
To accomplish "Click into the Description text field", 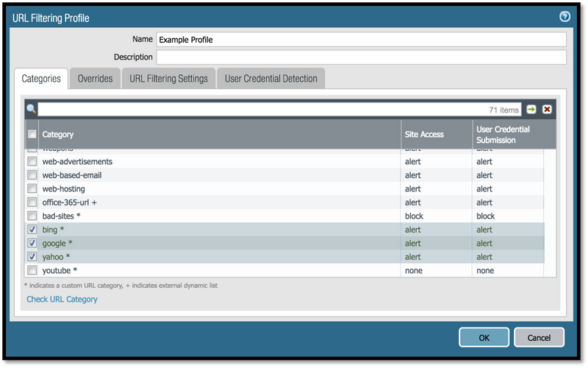I will click(361, 57).
